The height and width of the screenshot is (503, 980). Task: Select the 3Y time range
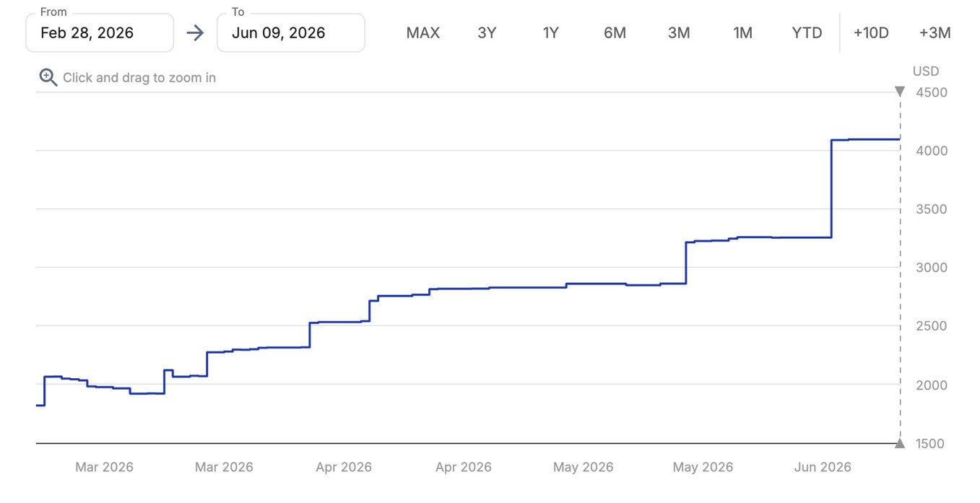click(x=487, y=32)
